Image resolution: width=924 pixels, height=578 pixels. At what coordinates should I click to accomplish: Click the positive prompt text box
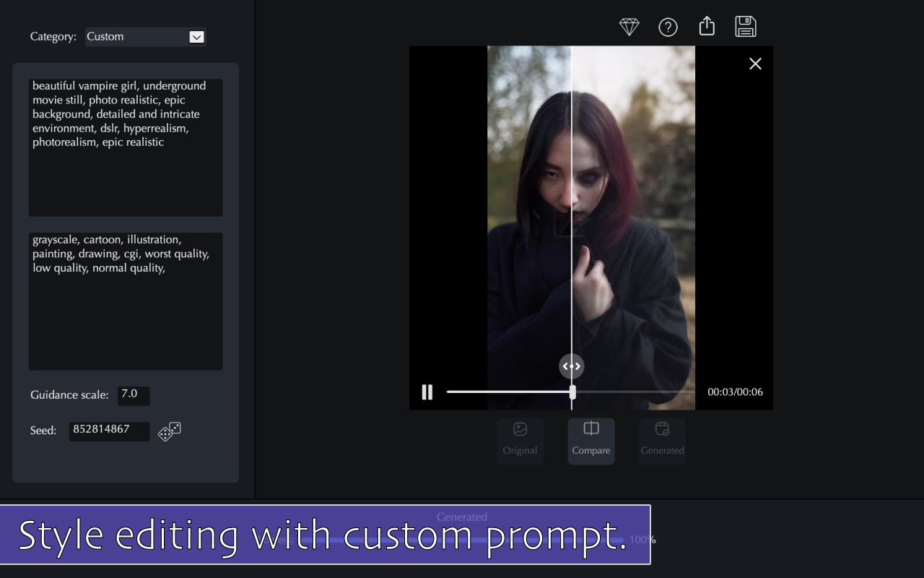click(126, 147)
